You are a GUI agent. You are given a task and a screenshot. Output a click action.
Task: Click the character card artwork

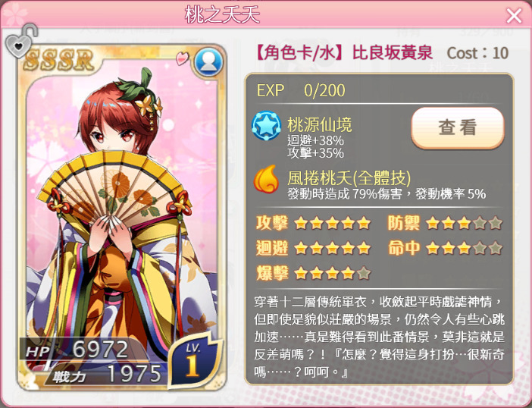pyautogui.click(x=121, y=217)
